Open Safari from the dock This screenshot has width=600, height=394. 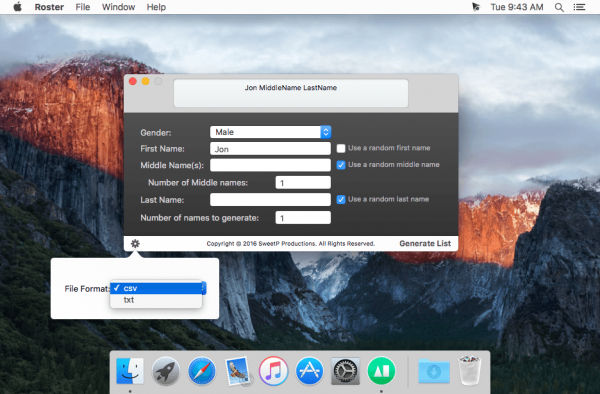pos(202,371)
